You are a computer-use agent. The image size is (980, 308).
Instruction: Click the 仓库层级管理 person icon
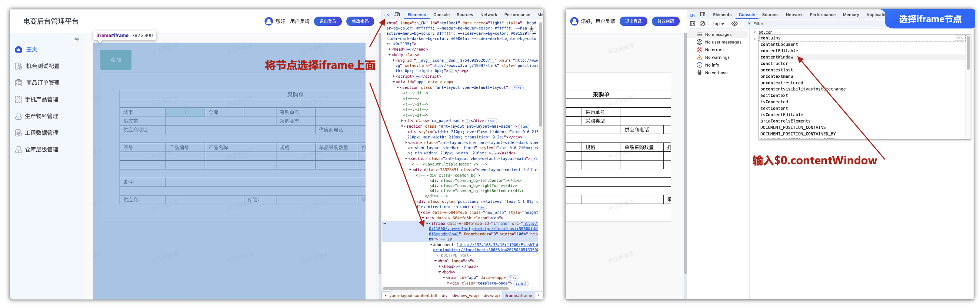coord(19,150)
